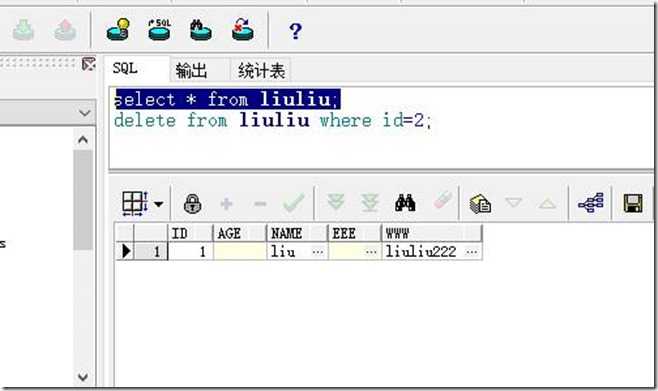The width and height of the screenshot is (658, 391).
Task: Click the left panel scroll down arrow
Action: click(83, 377)
